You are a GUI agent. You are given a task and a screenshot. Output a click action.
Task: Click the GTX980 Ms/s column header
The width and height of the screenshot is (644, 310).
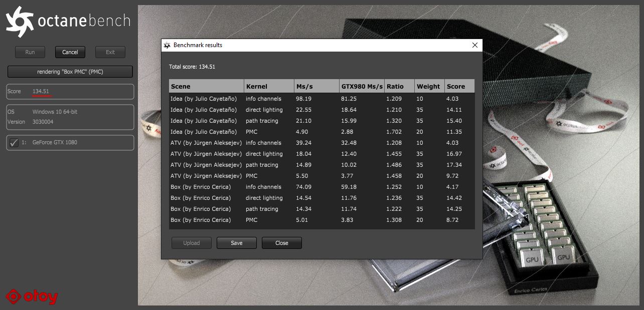click(362, 86)
